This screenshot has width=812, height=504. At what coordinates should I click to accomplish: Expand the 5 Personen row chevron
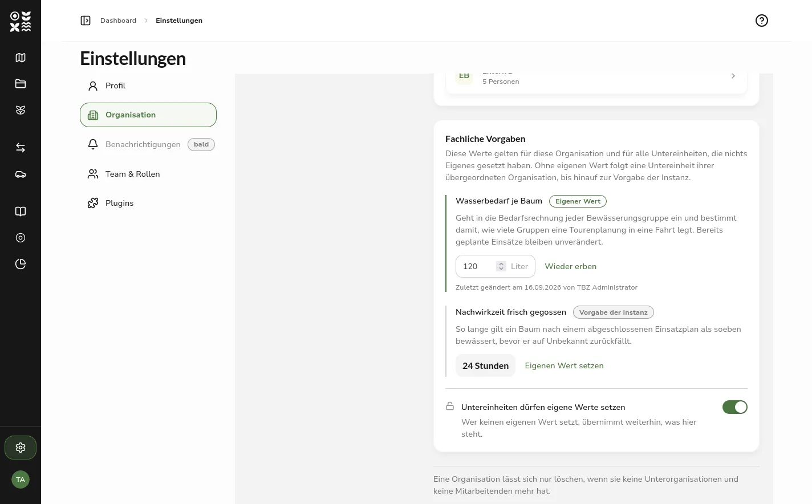pos(733,76)
